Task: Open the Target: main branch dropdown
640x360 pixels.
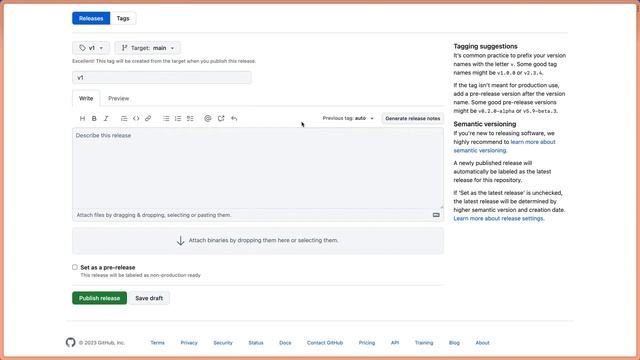Action: tap(148, 48)
